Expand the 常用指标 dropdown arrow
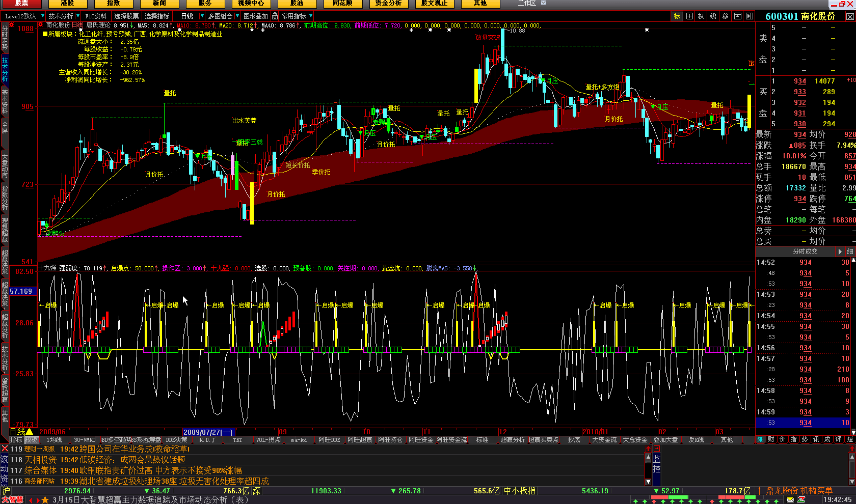Screen dimensions: 856x504 click(x=311, y=16)
